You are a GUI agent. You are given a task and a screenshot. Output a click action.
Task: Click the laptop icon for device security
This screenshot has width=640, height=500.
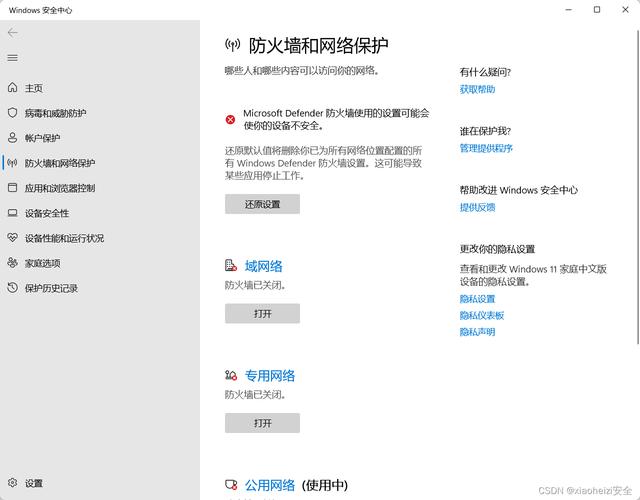coord(13,213)
